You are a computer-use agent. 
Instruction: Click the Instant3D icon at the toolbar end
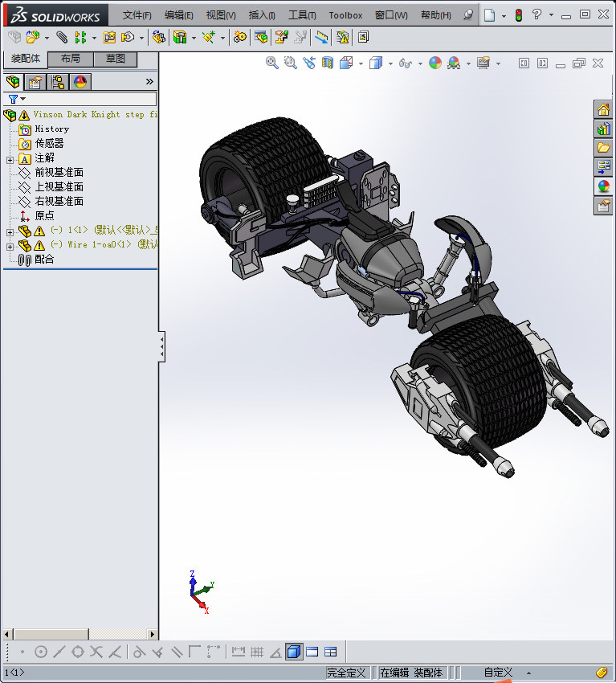(x=363, y=38)
